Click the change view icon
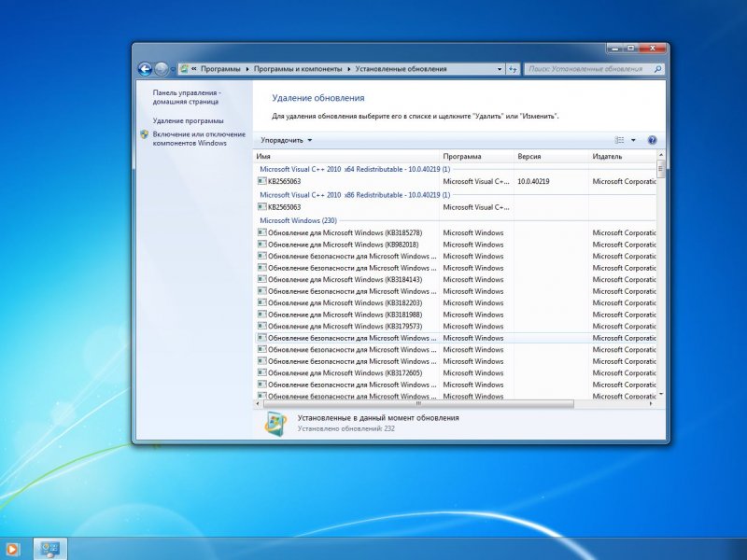The image size is (747, 560). coord(619,140)
